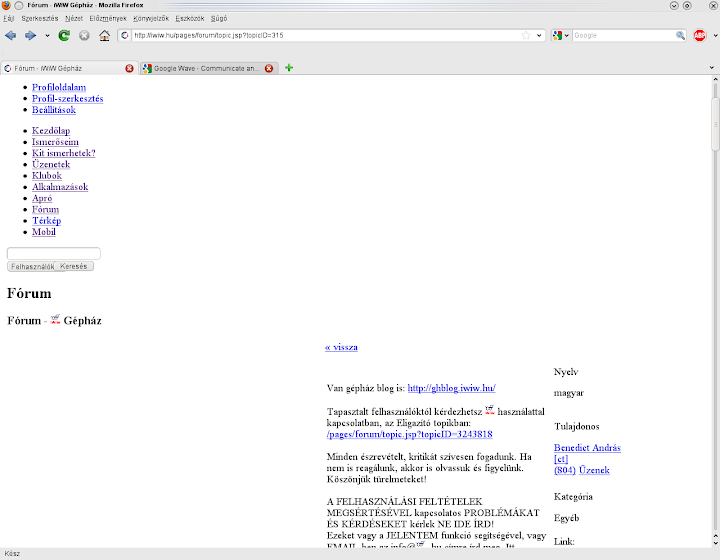Image resolution: width=720 pixels, height=560 pixels.
Task: Open the Nézet menu
Action: point(74,18)
